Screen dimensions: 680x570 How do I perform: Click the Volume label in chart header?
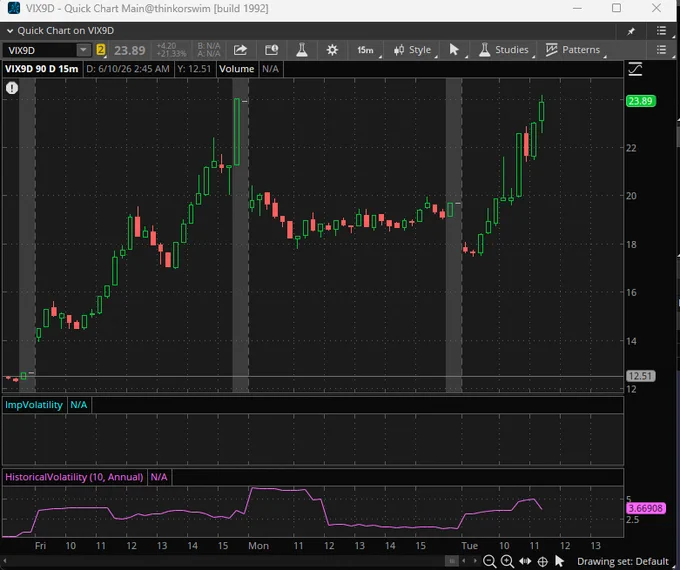point(236,69)
